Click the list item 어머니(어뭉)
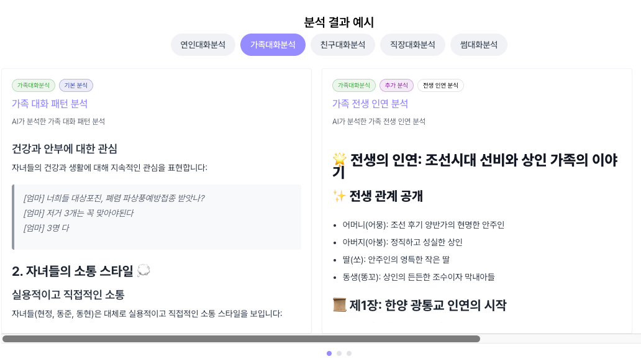Viewport: 641px width, 364px height. pyautogui.click(x=424, y=225)
